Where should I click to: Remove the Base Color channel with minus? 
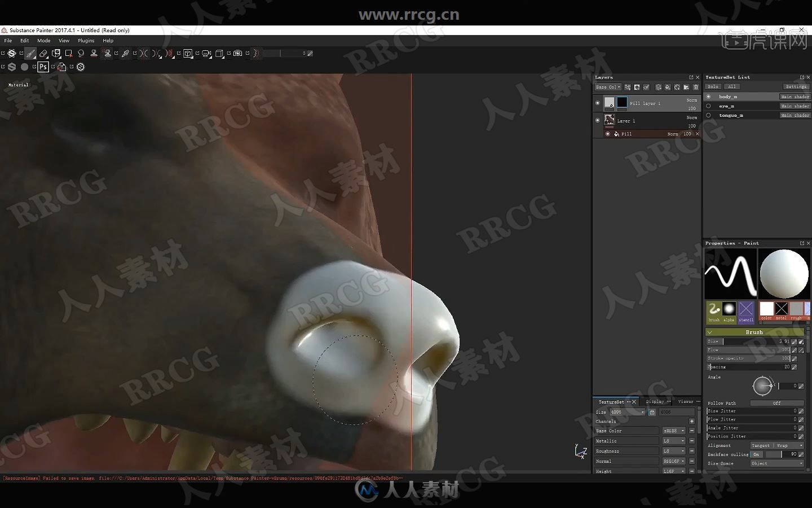click(692, 431)
